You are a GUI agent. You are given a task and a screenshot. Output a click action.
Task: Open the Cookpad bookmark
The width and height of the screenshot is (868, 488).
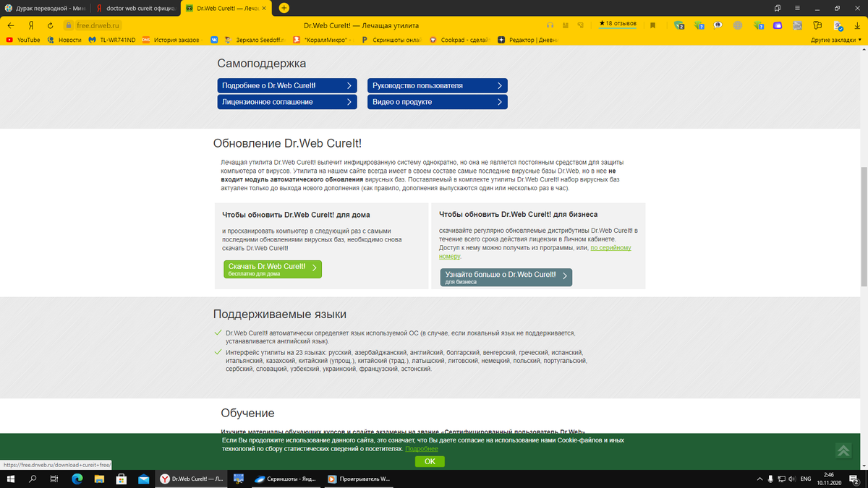[x=460, y=40]
